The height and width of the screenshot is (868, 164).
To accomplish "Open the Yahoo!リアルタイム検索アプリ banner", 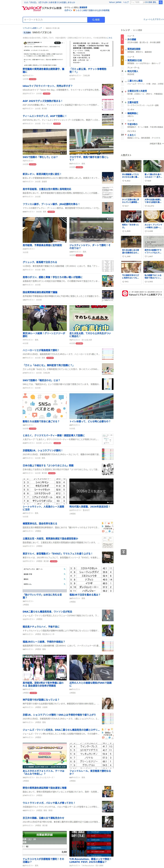I will pos(142,294).
